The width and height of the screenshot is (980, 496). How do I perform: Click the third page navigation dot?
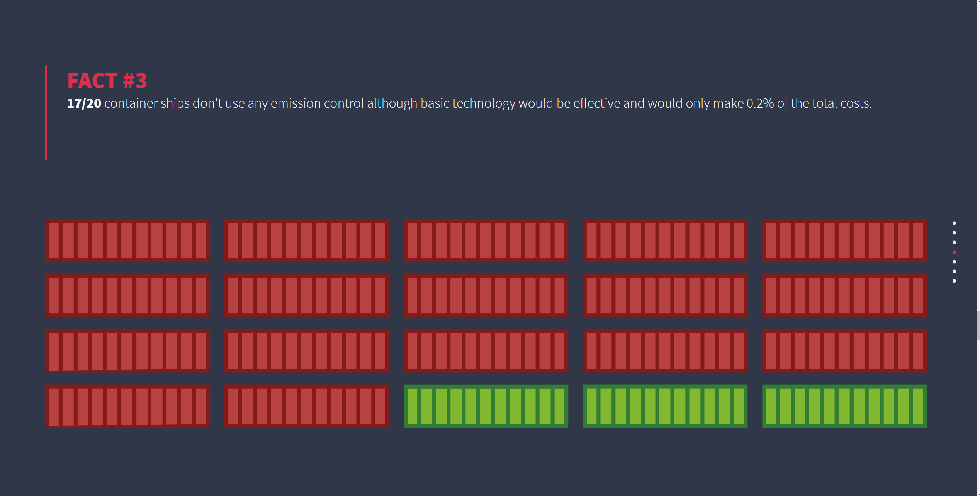tap(954, 242)
